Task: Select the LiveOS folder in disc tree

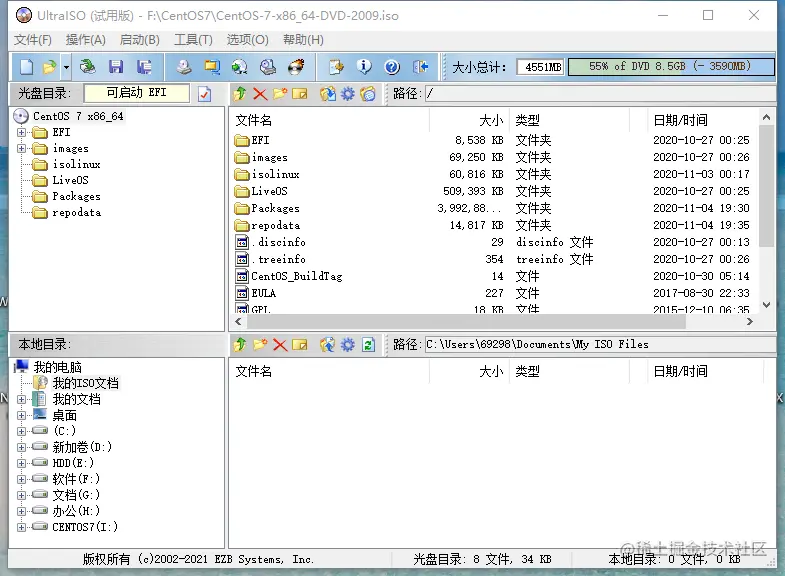Action: click(71, 180)
